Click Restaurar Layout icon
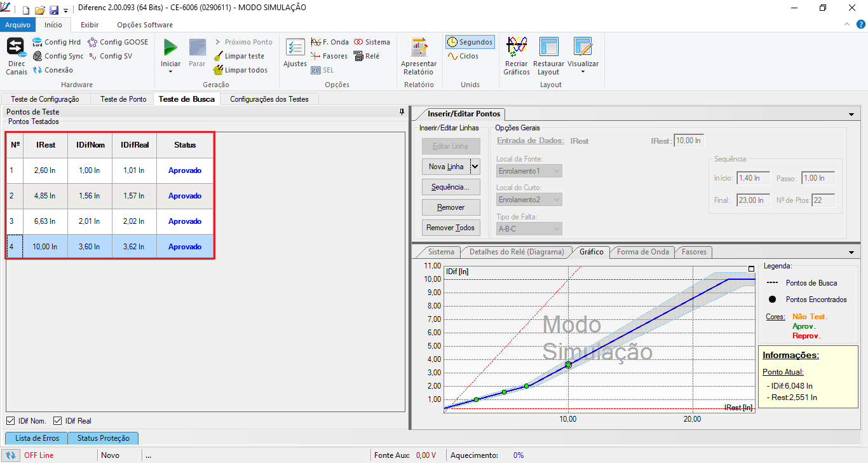This screenshot has width=868, height=463. (548, 48)
